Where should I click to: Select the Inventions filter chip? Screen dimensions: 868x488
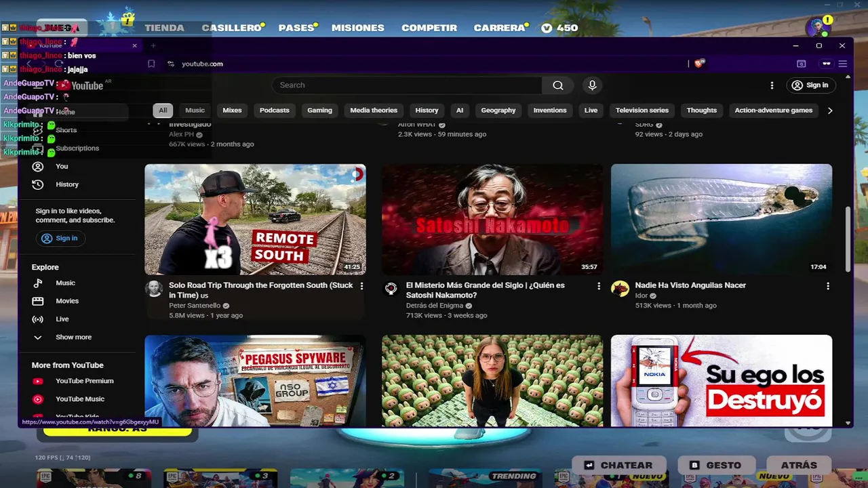click(550, 110)
